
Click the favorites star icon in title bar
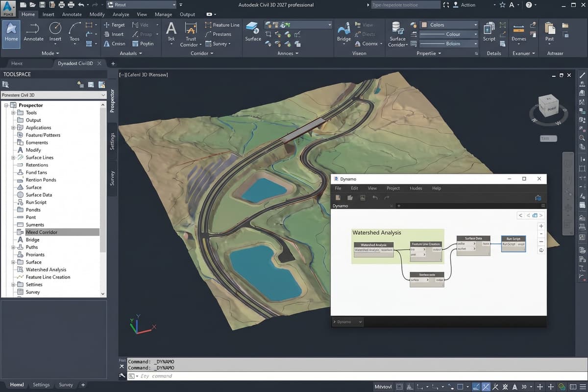coord(502,4)
